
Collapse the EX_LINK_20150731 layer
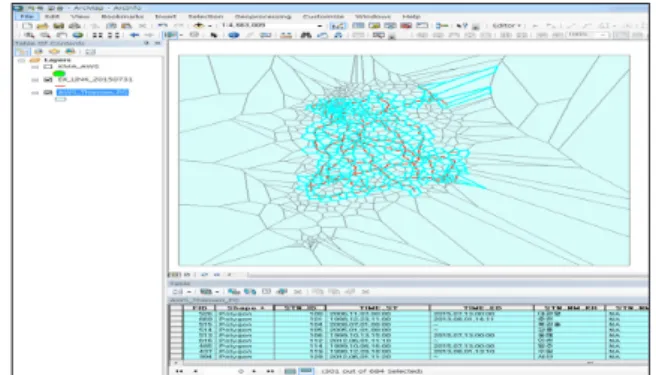coord(35,80)
